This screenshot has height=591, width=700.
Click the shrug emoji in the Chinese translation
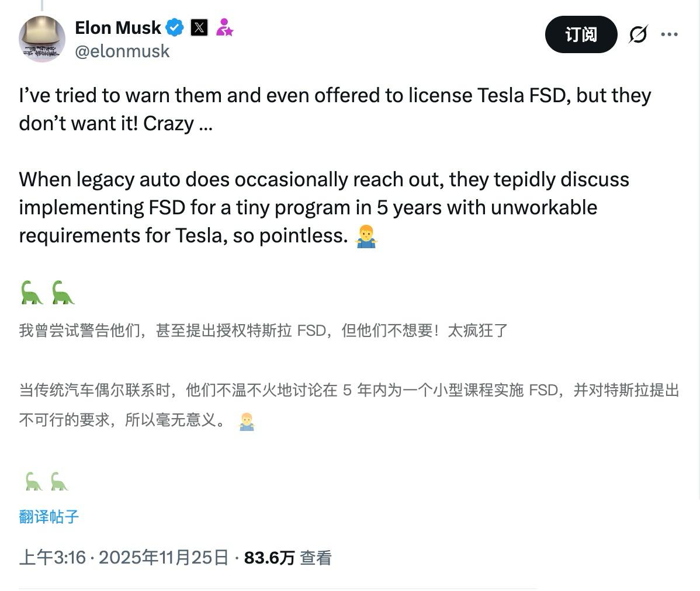[x=246, y=422]
